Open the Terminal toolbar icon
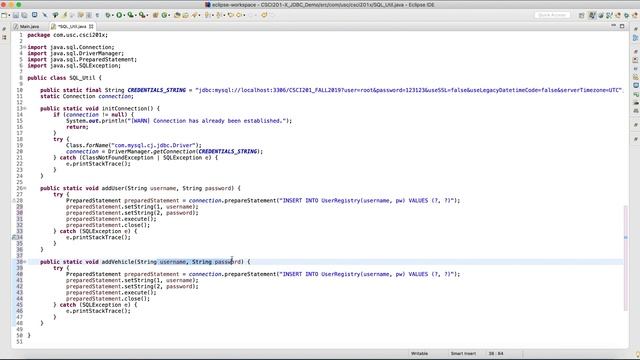Screen dimensions: 640x360 pos(35,15)
